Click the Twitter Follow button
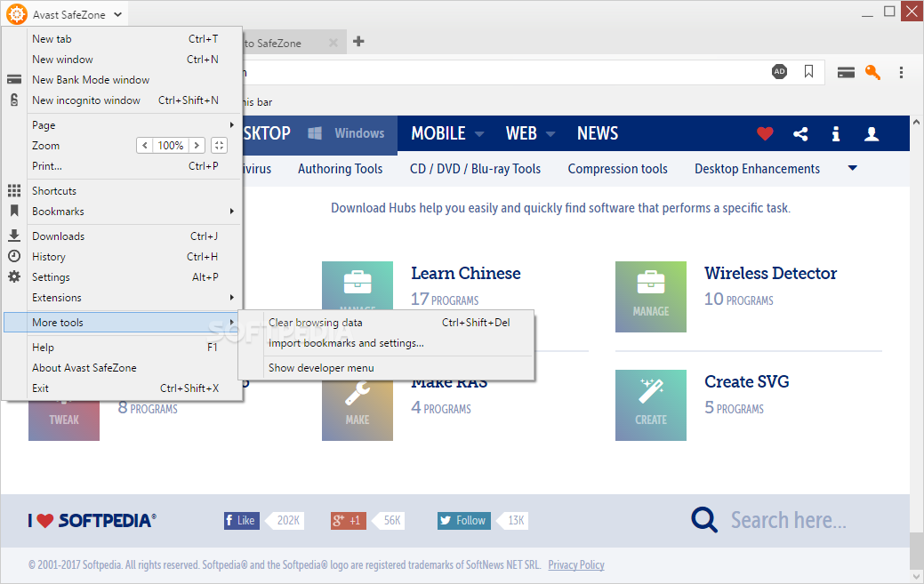 click(463, 520)
